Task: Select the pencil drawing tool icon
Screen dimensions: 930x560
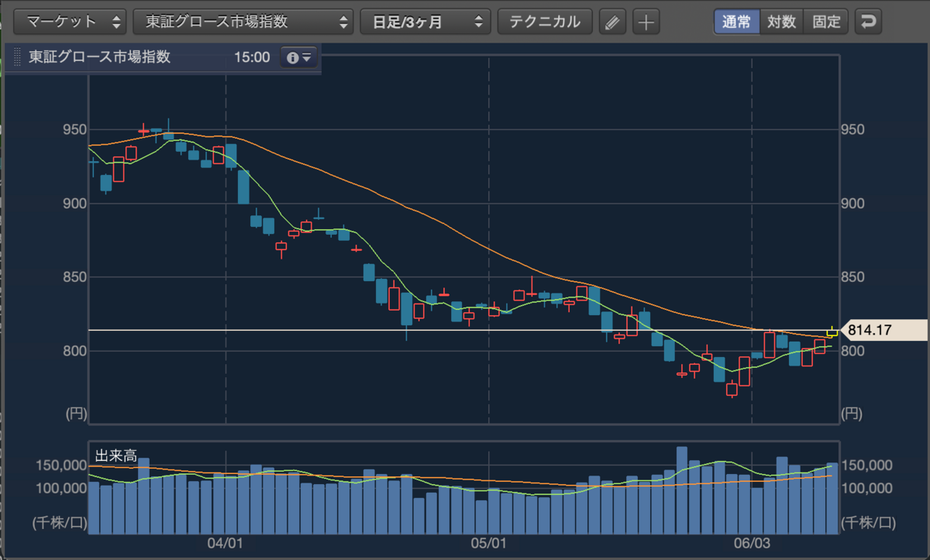Action: (x=612, y=22)
